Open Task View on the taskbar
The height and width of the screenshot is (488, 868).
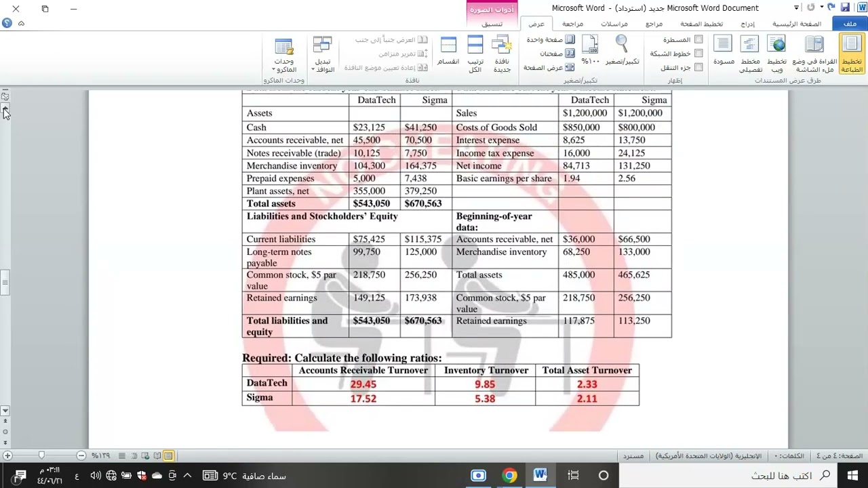tap(573, 476)
